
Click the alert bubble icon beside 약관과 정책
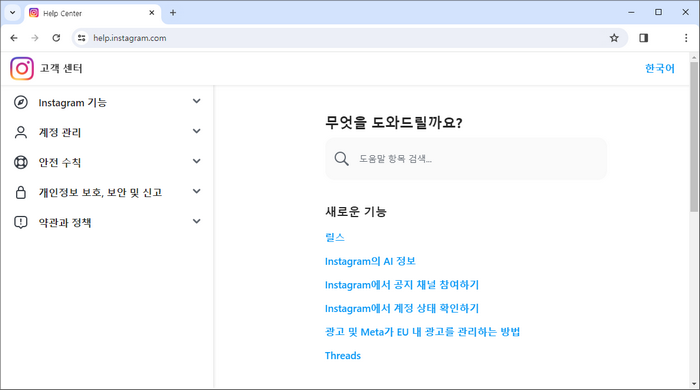point(21,222)
